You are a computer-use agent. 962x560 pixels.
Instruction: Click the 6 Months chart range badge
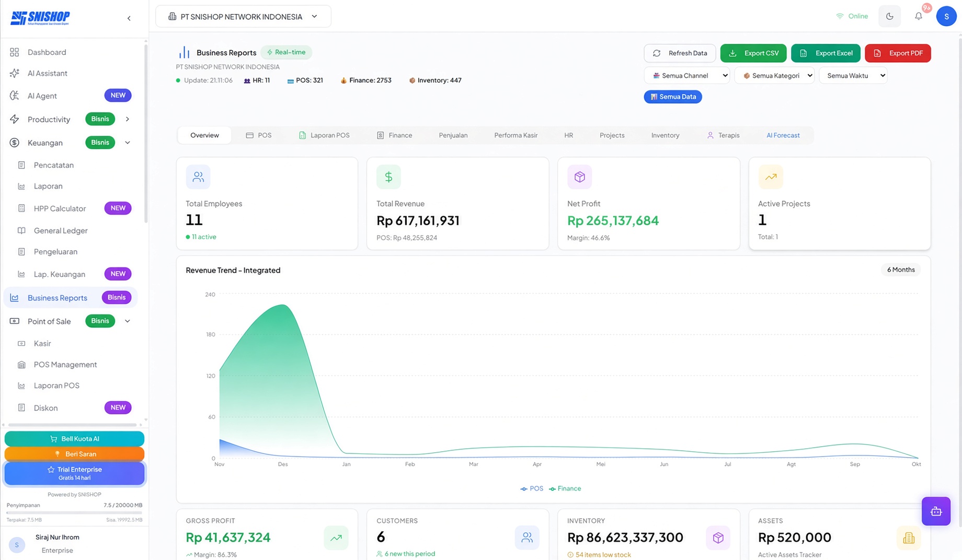[901, 270]
